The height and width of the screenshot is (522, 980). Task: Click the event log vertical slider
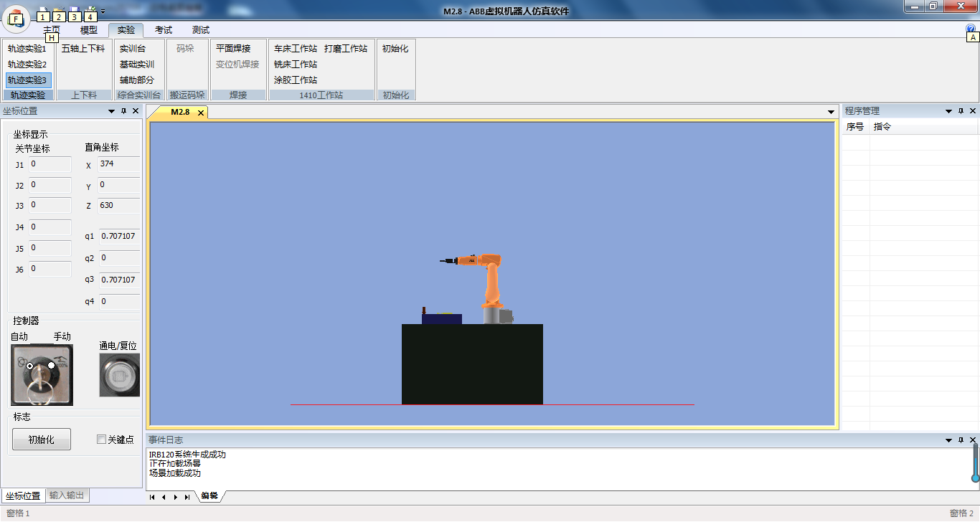click(975, 462)
